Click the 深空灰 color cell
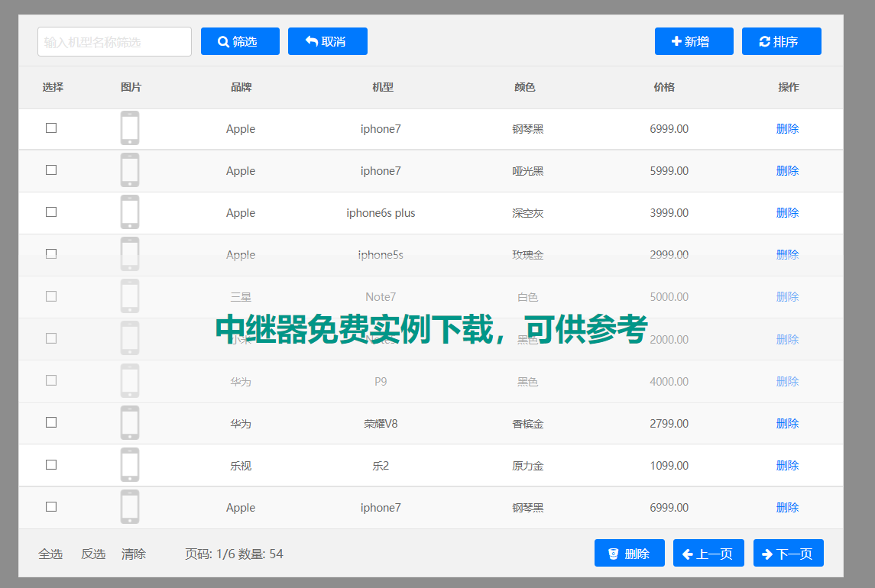875x588 pixels. [528, 213]
